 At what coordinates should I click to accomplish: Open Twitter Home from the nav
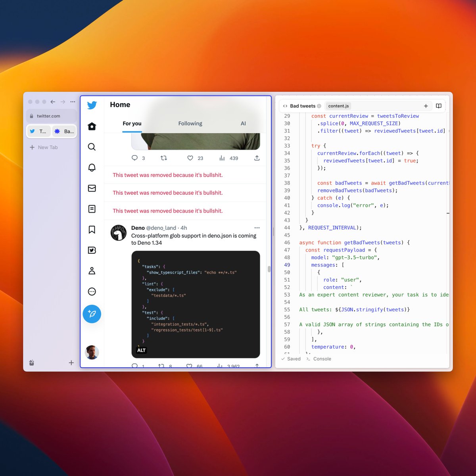pyautogui.click(x=92, y=126)
